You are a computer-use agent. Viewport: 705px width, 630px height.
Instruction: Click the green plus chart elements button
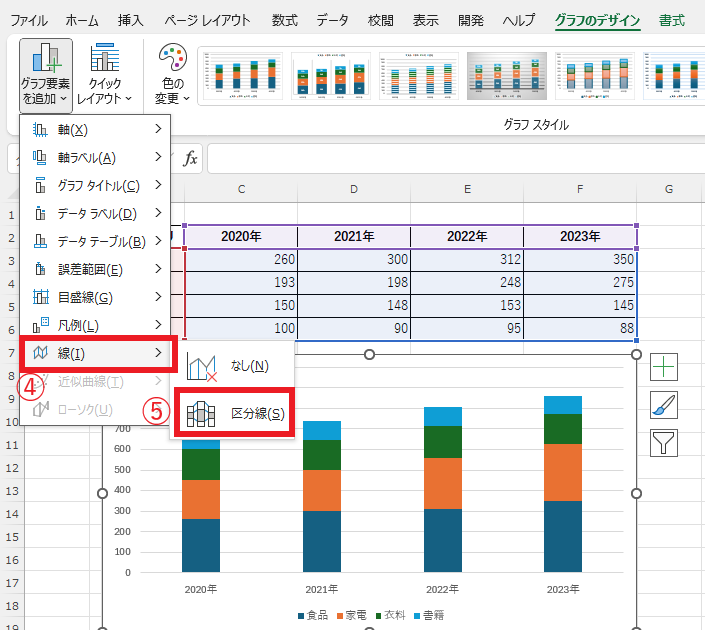pos(664,367)
